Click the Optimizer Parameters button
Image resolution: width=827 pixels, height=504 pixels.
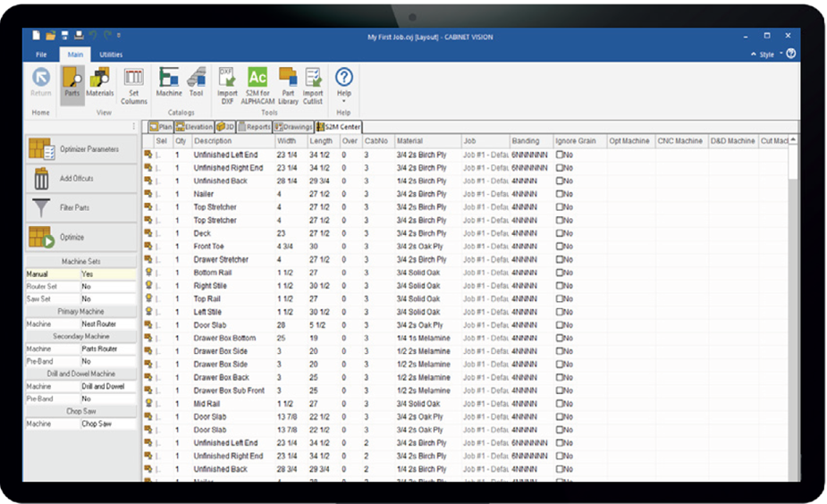coord(80,149)
